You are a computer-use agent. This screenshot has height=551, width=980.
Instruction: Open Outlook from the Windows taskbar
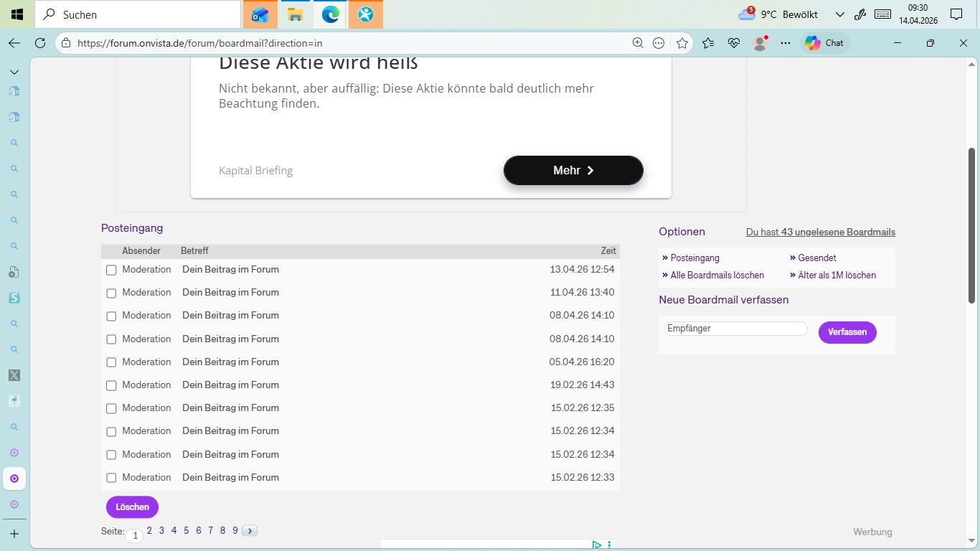(x=260, y=14)
